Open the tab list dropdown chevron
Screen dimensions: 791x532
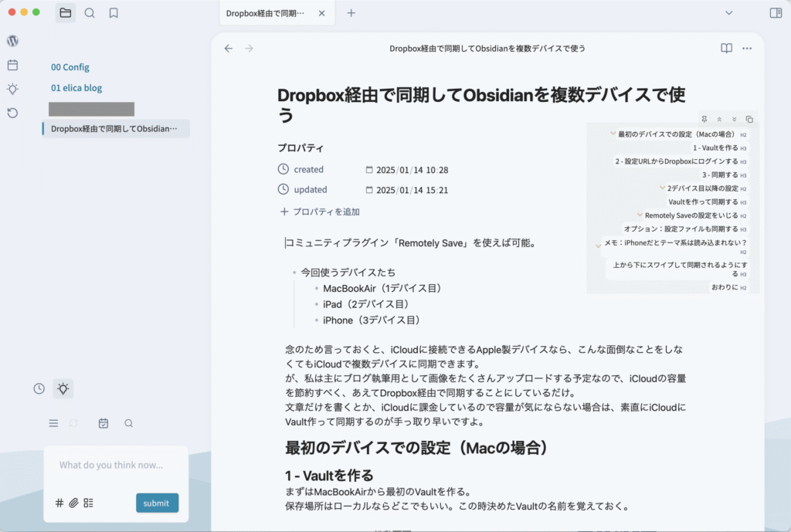pyautogui.click(x=729, y=13)
